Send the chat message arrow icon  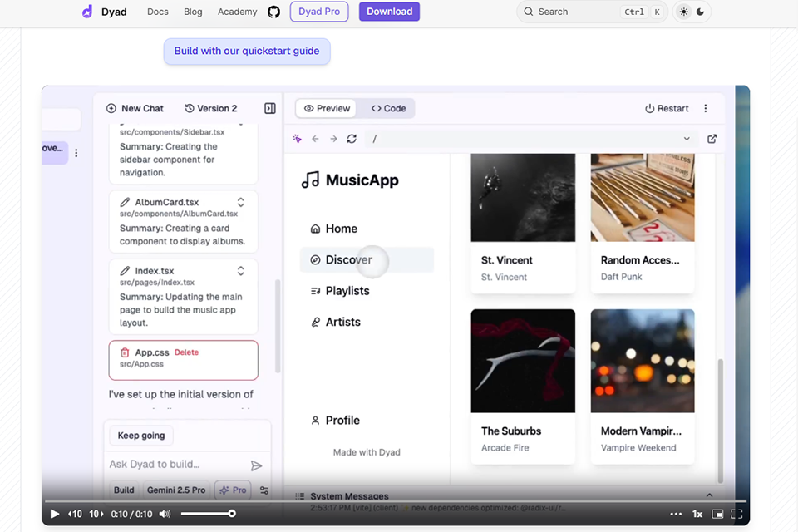point(257,465)
